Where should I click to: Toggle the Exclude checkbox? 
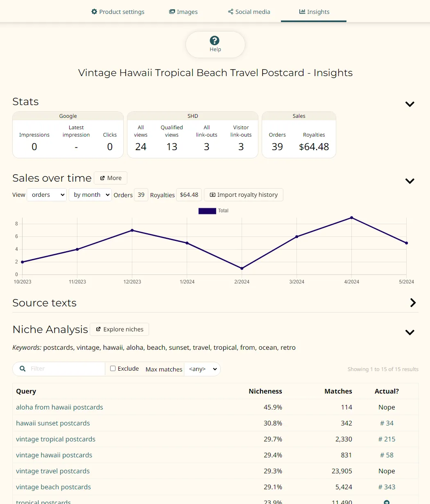113,369
